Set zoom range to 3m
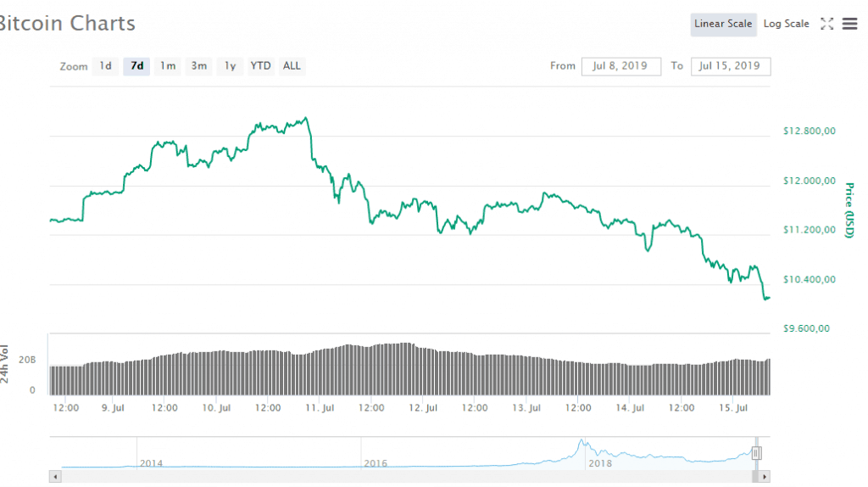This screenshot has height=487, width=868. coord(198,66)
